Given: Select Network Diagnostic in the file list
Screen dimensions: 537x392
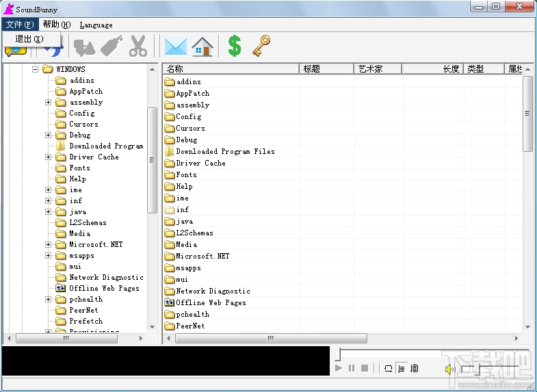Looking at the screenshot, I should 213,291.
